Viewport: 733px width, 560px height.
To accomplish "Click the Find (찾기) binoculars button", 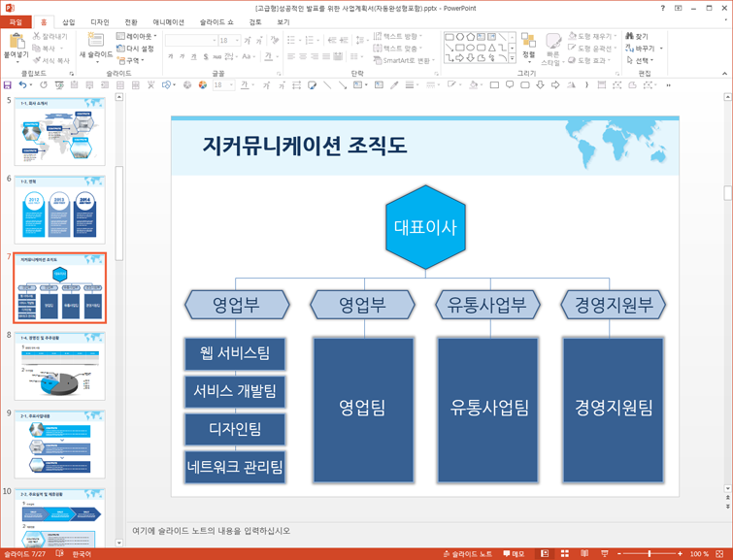I will (637, 36).
